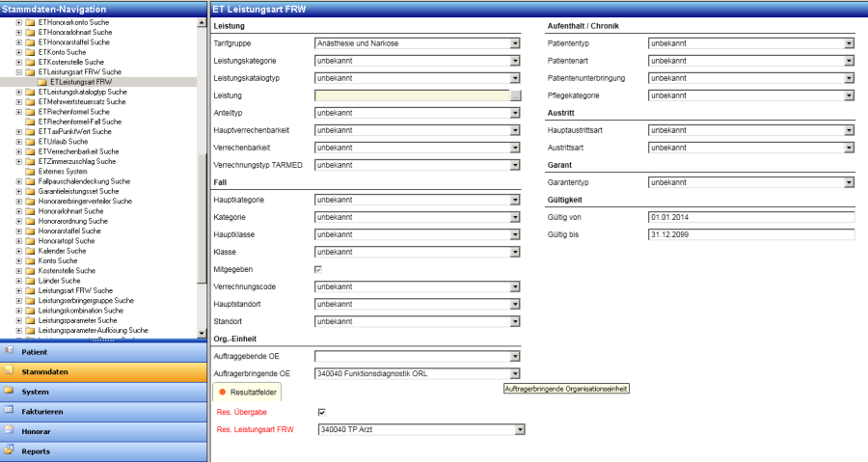Select Garantieleistungsset Suche in the tree
Viewport: 868px width, 462px height.
point(79,191)
